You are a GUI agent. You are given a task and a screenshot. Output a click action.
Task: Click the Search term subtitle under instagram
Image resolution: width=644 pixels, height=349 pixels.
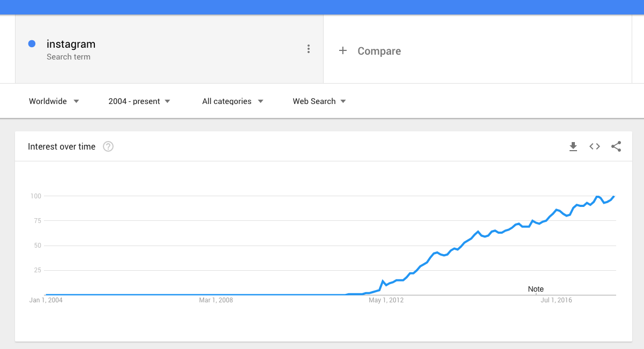coord(69,57)
